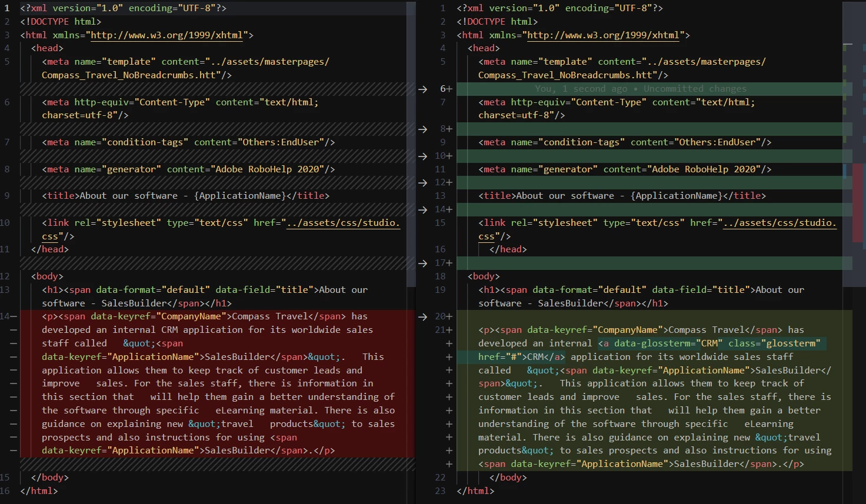Place cursor on <title> line in left pane
The image size is (866, 504).
185,196
